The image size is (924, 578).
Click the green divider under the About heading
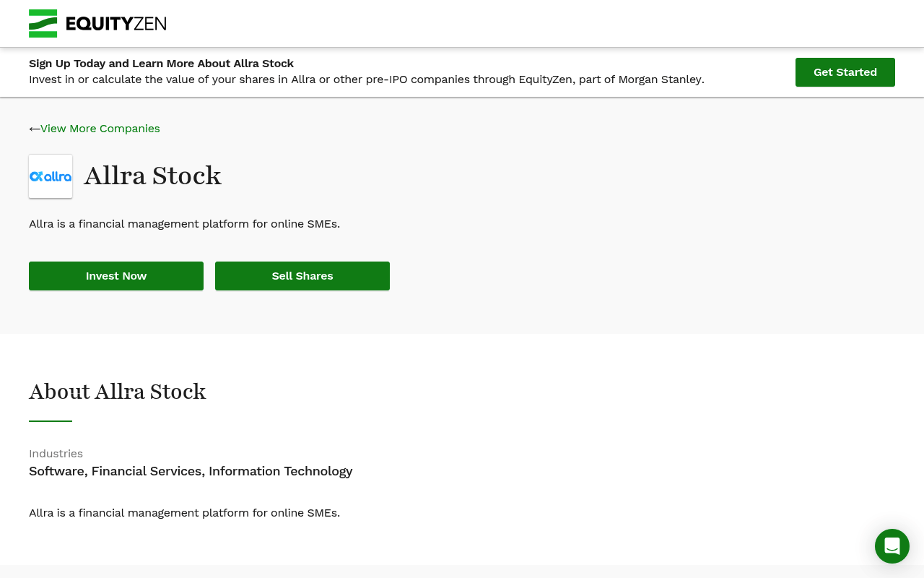[x=51, y=421]
